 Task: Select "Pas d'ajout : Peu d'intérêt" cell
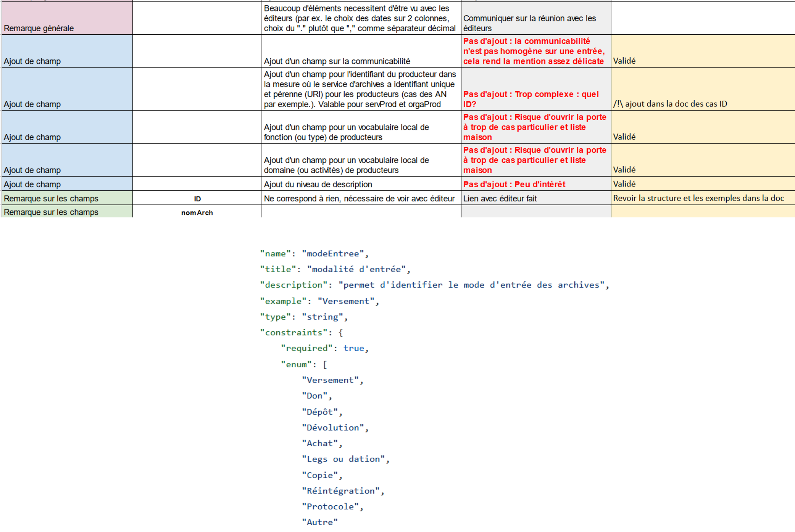(x=536, y=184)
